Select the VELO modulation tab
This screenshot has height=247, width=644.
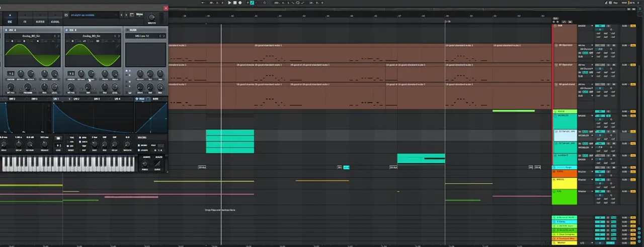coord(141,99)
